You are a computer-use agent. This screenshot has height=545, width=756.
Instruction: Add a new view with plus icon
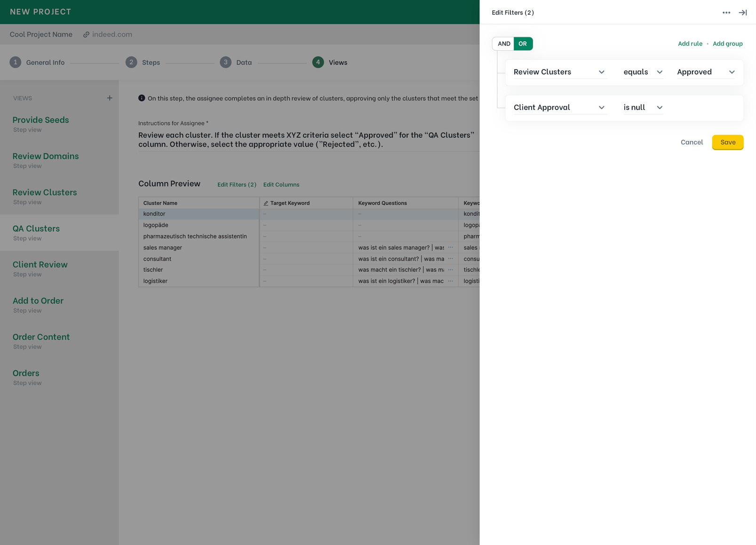pyautogui.click(x=110, y=98)
